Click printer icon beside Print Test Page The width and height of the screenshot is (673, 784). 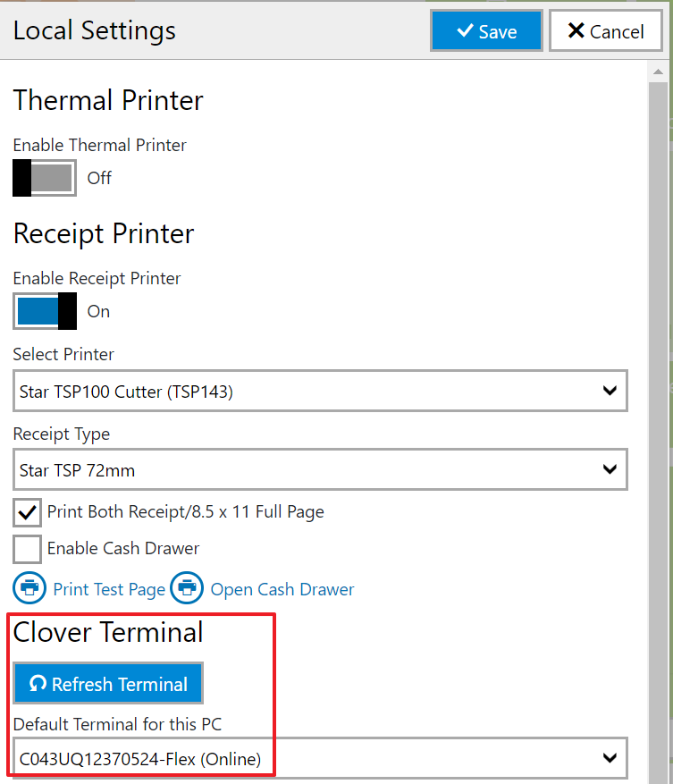coord(29,588)
